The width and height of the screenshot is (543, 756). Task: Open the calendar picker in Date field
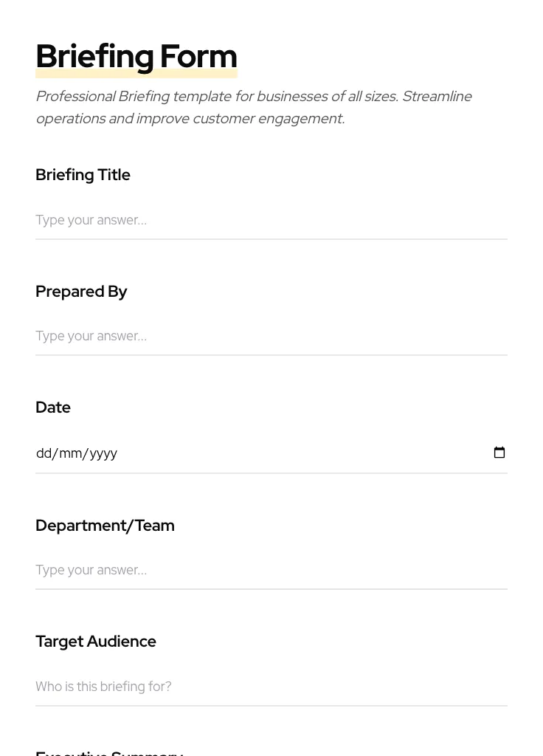(x=499, y=453)
